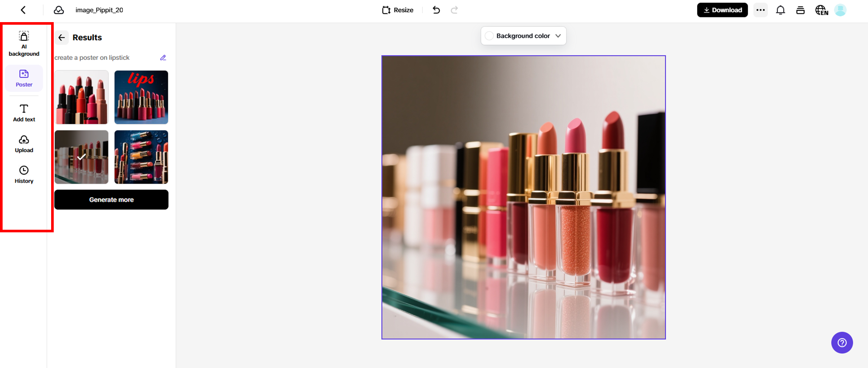Select the red lipsticks group thumbnail
Image resolution: width=868 pixels, height=368 pixels.
pyautogui.click(x=81, y=97)
